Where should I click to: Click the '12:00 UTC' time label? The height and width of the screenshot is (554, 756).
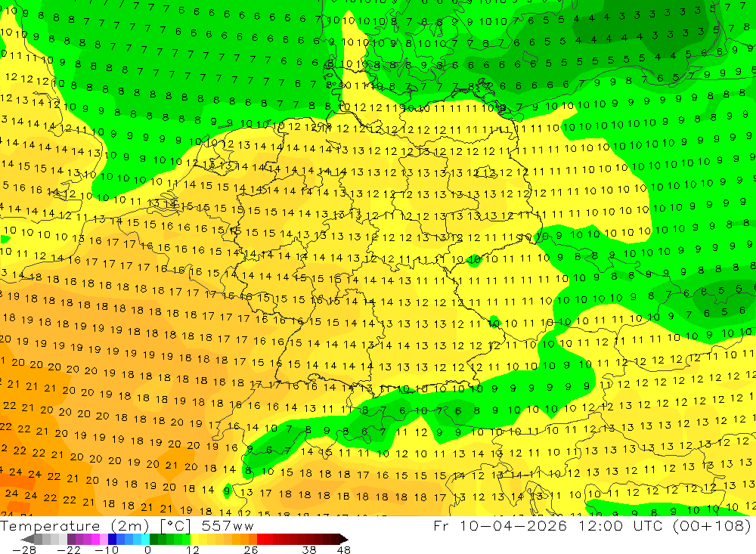(620, 525)
